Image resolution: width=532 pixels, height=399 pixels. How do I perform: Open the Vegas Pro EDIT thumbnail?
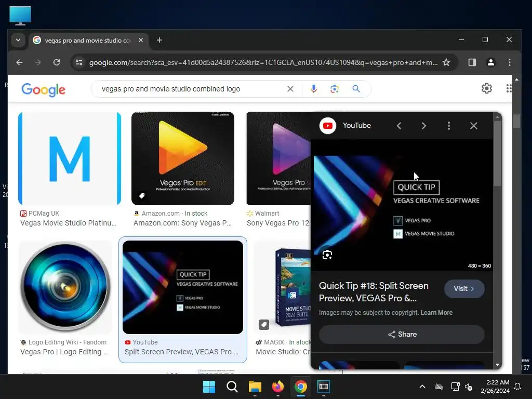click(183, 158)
